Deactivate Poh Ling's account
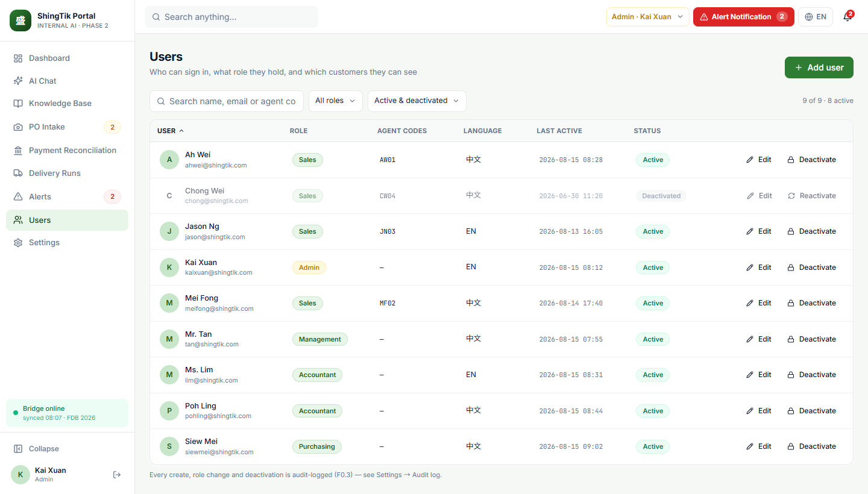The height and width of the screenshot is (494, 868). [811, 411]
